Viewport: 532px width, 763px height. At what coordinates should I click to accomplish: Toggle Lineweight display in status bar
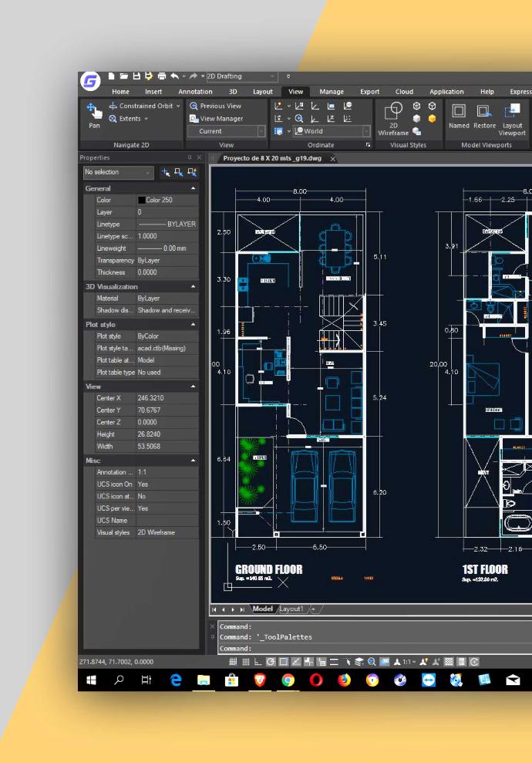click(x=334, y=662)
